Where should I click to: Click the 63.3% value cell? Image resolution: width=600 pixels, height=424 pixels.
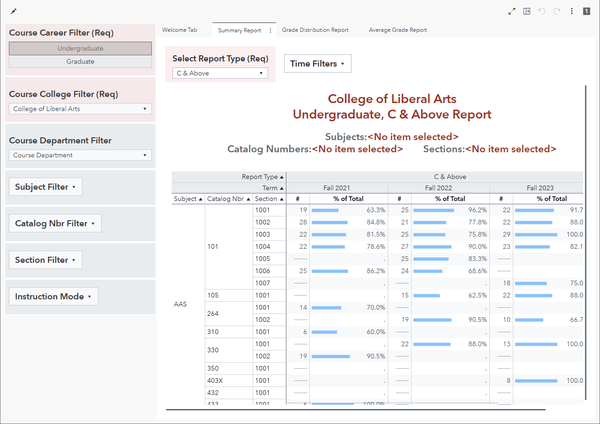tap(376, 210)
